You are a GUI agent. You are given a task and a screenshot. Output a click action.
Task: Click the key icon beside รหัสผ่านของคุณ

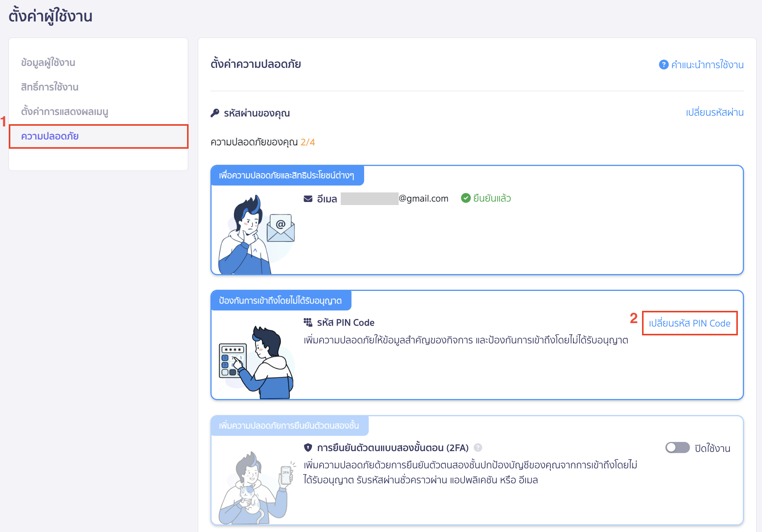click(x=214, y=112)
